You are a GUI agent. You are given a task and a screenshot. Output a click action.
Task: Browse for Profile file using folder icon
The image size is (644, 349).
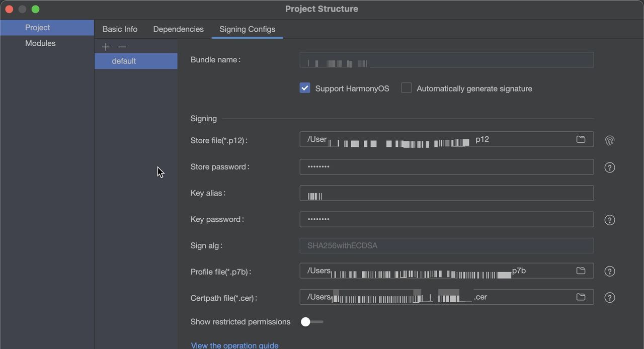pyautogui.click(x=581, y=271)
